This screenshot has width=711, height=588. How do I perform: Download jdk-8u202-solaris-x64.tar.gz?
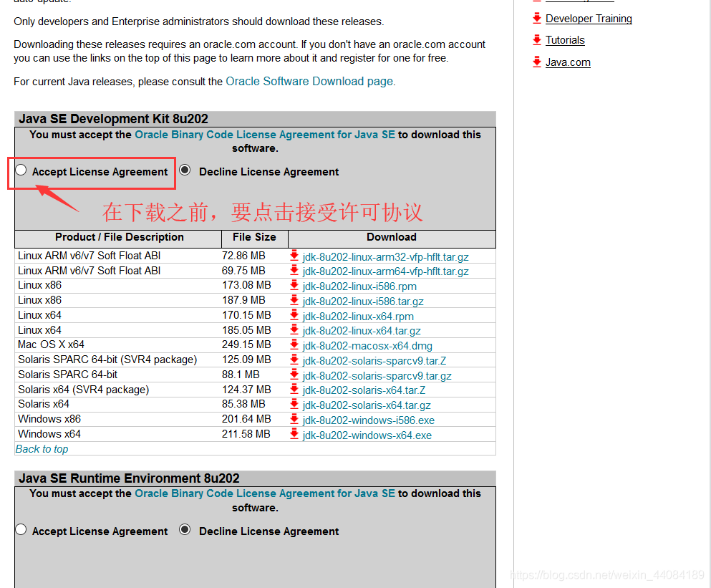pyautogui.click(x=367, y=405)
